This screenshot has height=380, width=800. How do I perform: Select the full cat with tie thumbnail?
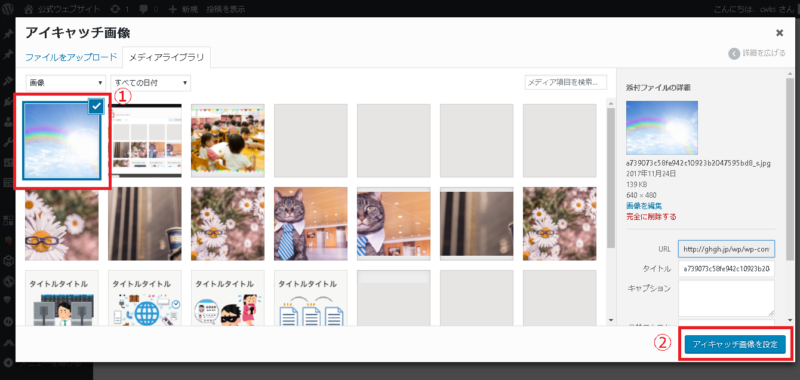[x=310, y=223]
